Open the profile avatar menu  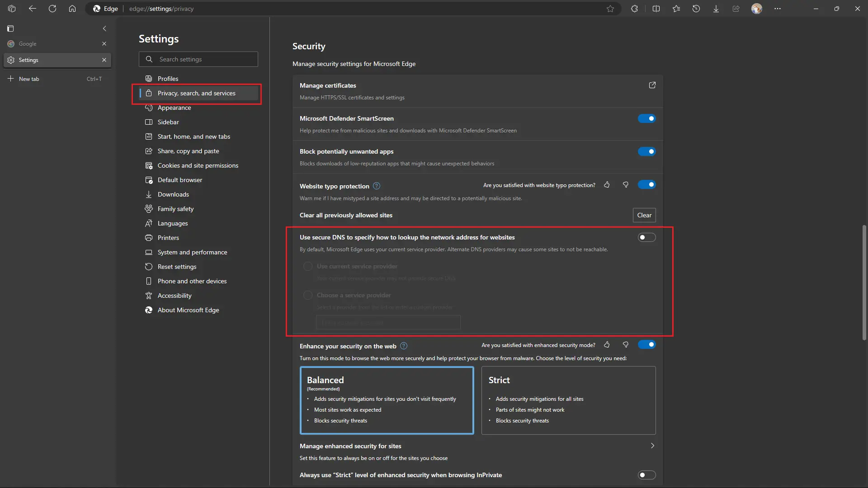757,9
